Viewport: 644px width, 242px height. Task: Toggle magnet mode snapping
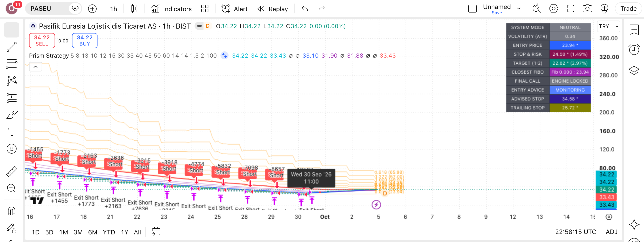coord(11,211)
